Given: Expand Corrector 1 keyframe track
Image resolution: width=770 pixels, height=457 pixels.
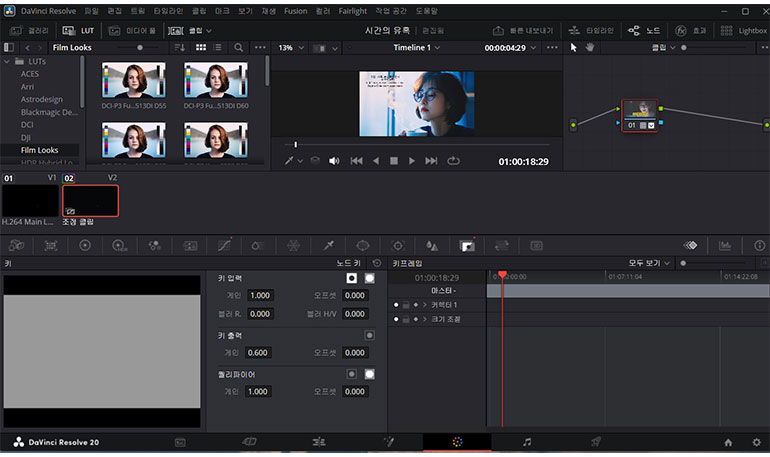Looking at the screenshot, I should tap(425, 305).
